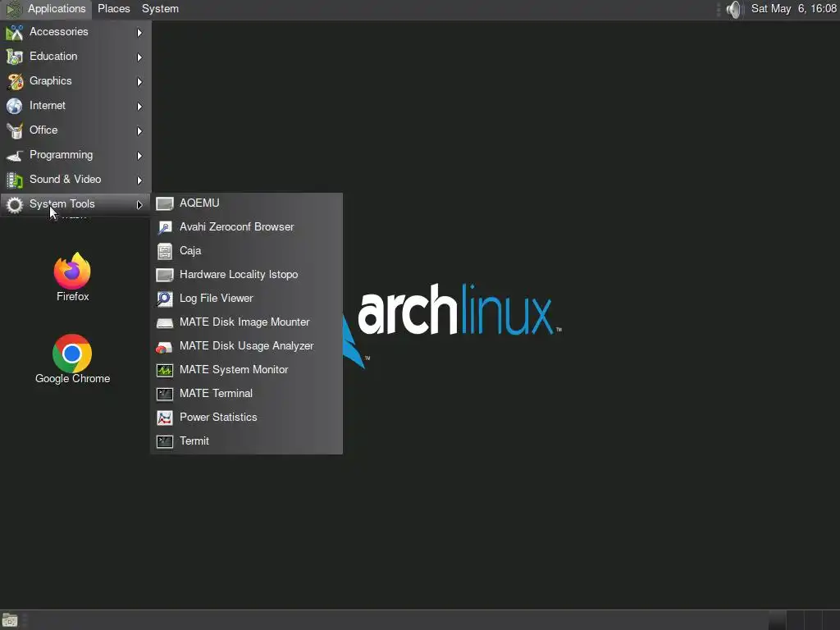
Task: Expand the Education submenu arrow
Action: coord(139,57)
